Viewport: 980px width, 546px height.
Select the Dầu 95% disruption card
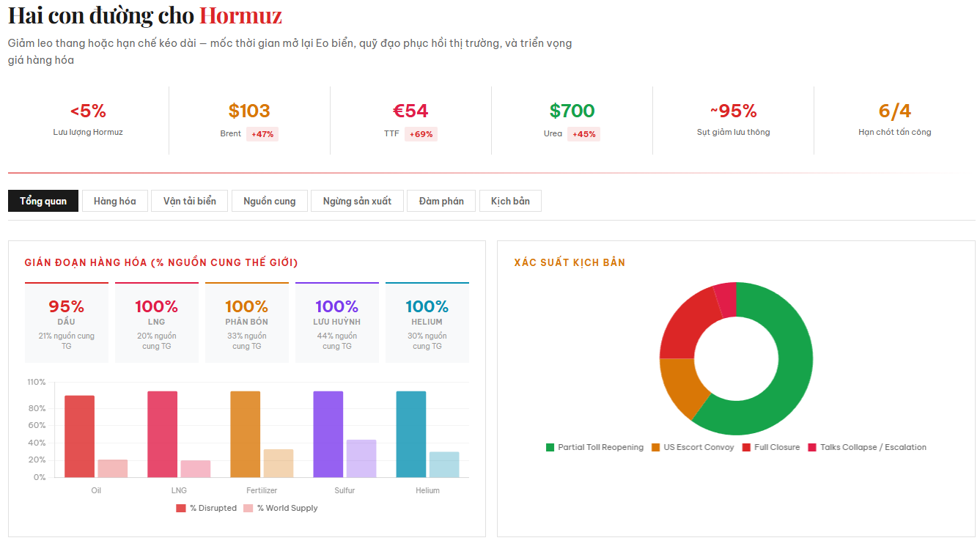coord(67,322)
